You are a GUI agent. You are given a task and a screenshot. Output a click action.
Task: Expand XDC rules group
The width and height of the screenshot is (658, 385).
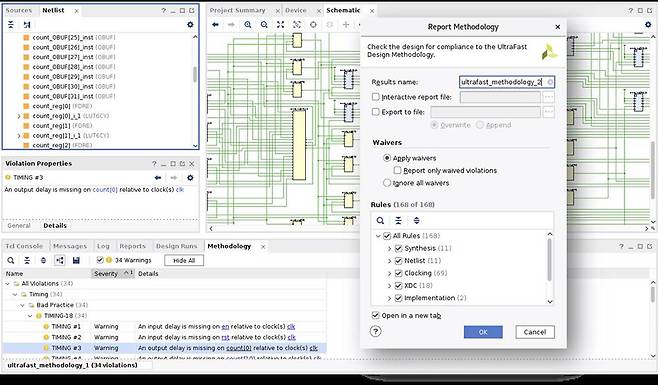coord(389,285)
